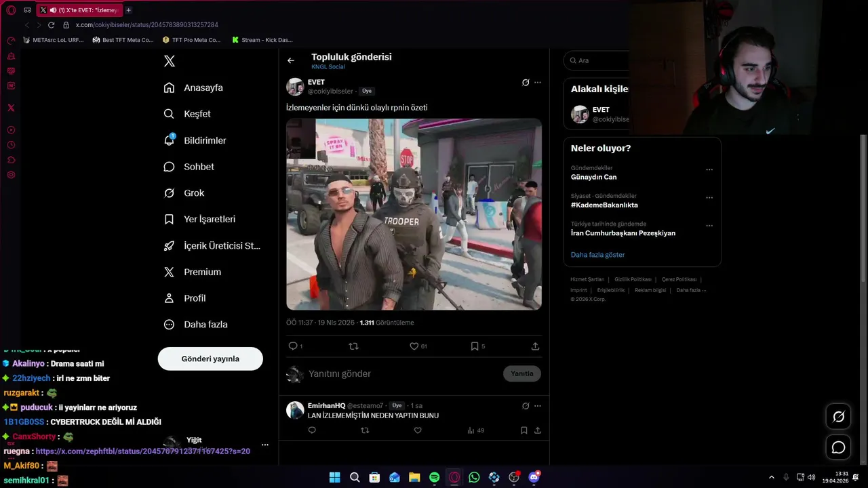Open account menu dots beside Yiğit
Viewport: 868px width, 488px height.
tap(265, 445)
